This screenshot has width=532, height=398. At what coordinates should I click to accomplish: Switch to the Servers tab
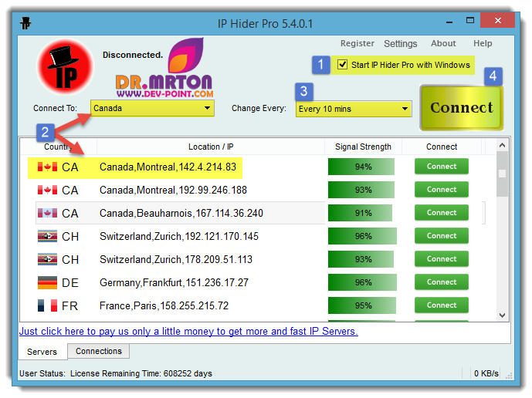point(42,352)
